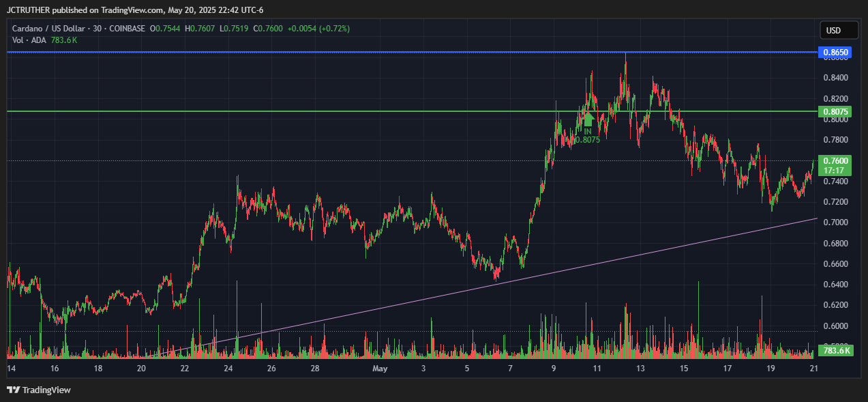
Task: Click date label 9 on time axis
Action: click(x=554, y=369)
